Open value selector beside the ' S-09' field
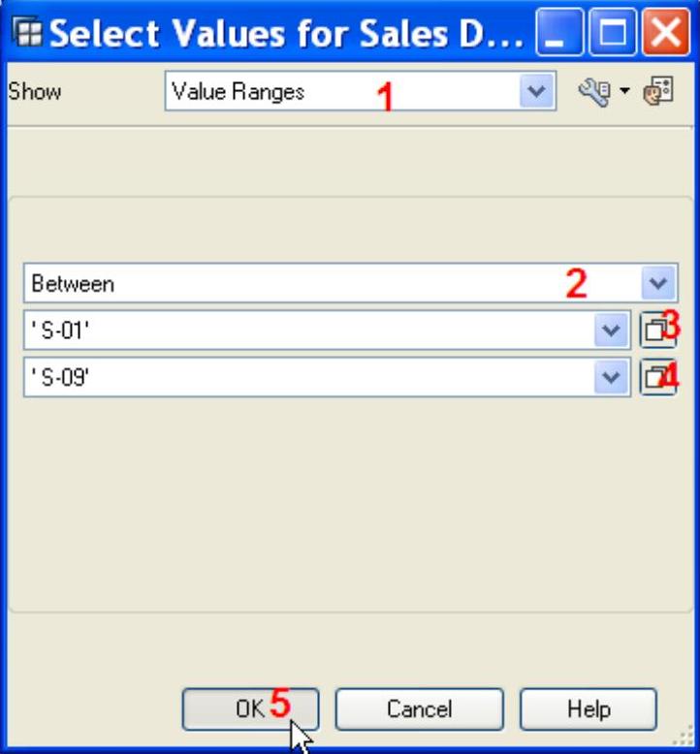700x754 pixels. coord(657,377)
